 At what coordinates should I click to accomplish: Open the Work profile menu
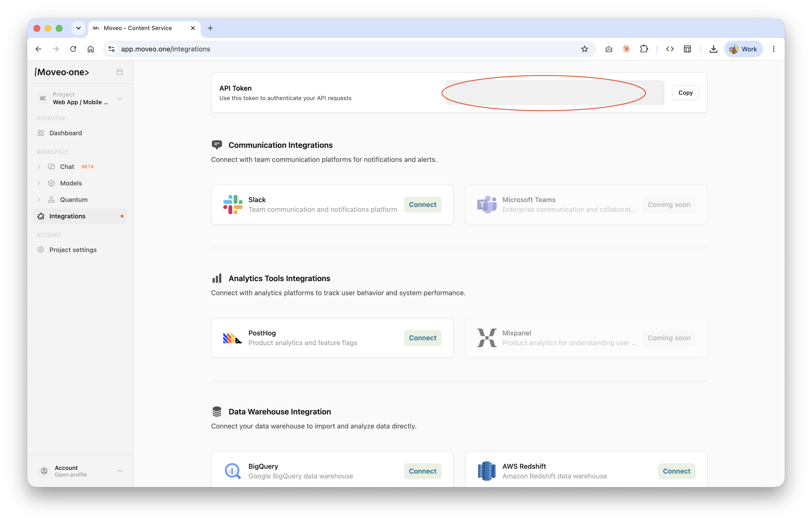[743, 49]
